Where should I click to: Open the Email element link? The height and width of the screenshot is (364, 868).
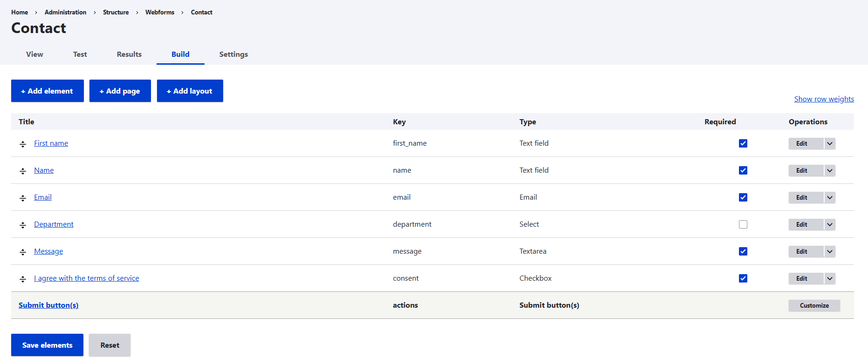pos(43,197)
